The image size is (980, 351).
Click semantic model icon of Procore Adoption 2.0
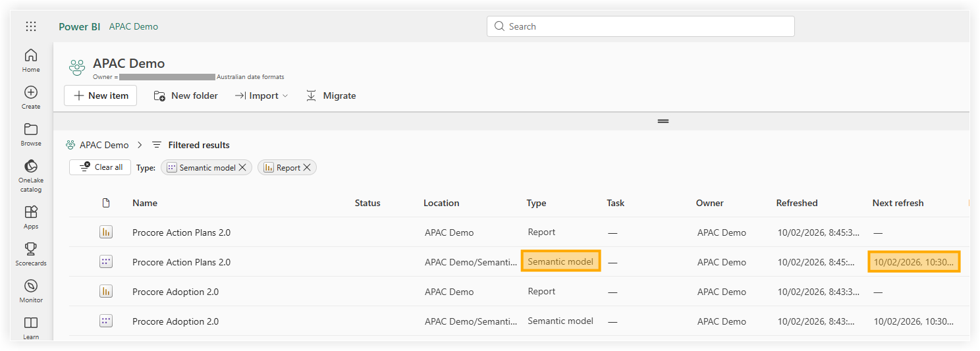[x=106, y=321]
